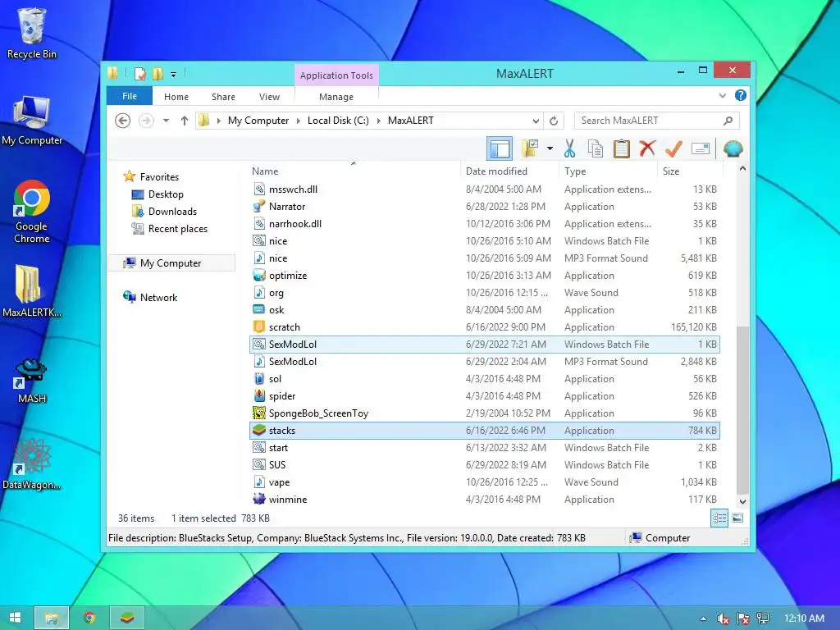Click the Help question mark icon
Image resolution: width=840 pixels, height=630 pixels.
click(x=741, y=95)
